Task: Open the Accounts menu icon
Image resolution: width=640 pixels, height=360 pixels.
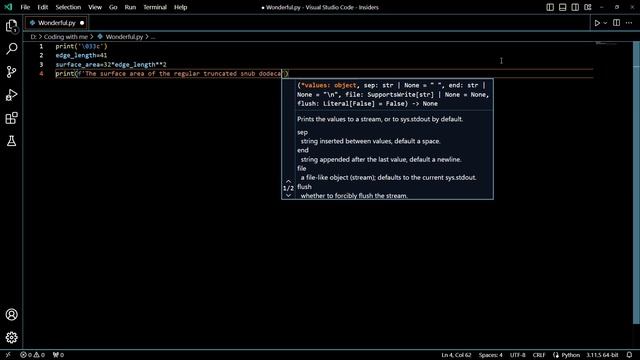Action: tap(11, 315)
